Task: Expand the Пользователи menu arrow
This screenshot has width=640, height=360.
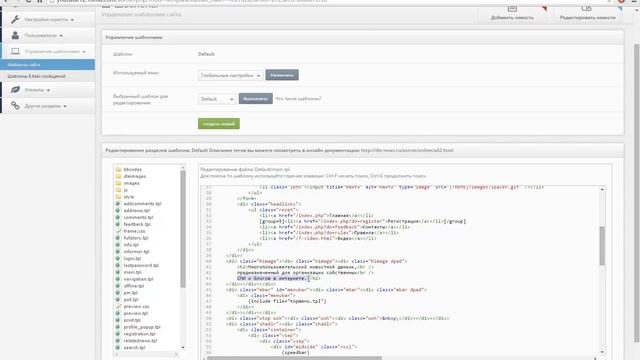Action: tap(61, 36)
